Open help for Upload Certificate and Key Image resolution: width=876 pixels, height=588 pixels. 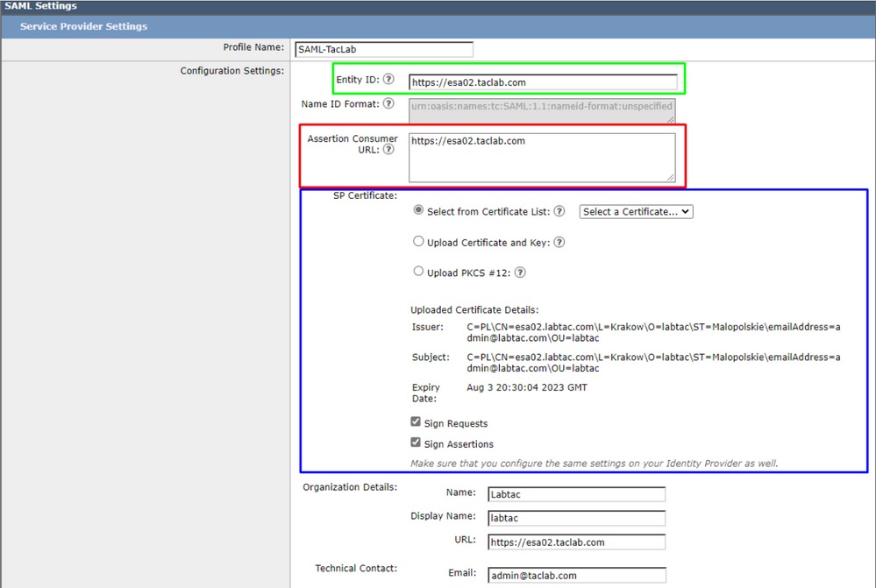[559, 241]
